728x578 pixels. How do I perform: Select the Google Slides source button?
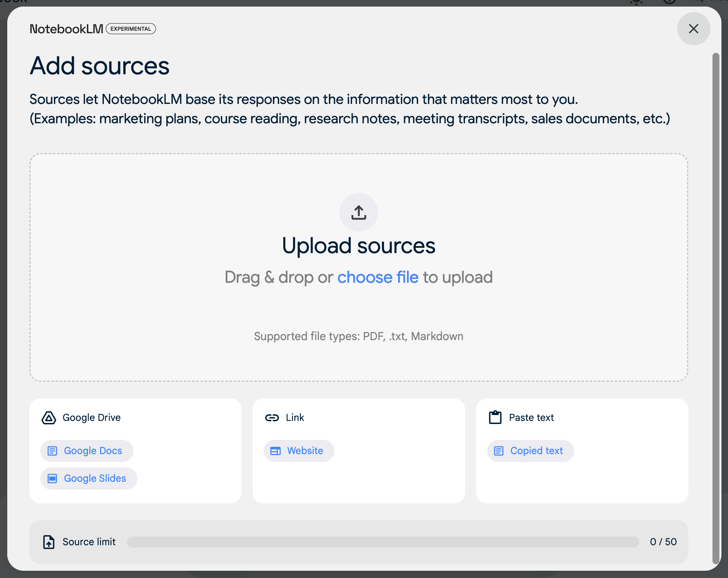89,479
